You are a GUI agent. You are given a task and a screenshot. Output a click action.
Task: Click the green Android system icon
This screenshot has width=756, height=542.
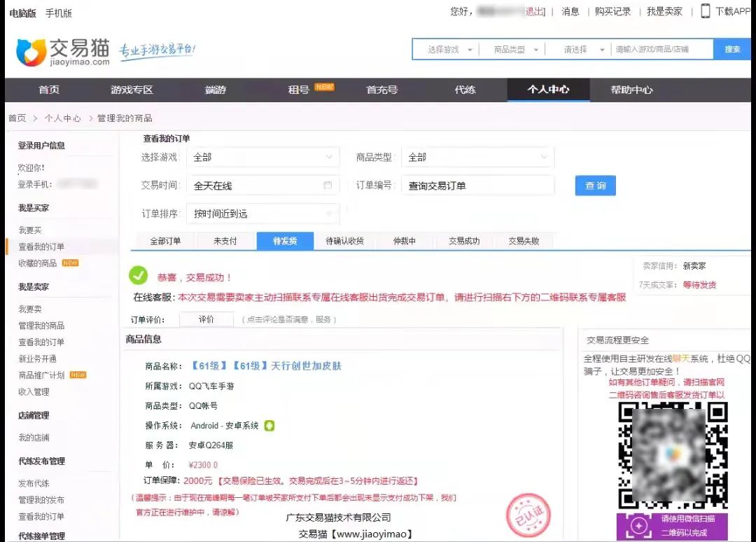(x=269, y=426)
